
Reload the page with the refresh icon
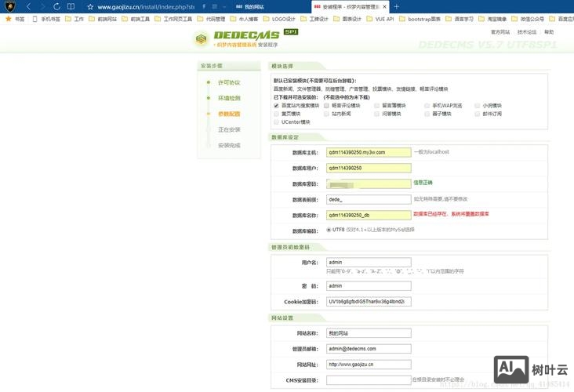56,6
